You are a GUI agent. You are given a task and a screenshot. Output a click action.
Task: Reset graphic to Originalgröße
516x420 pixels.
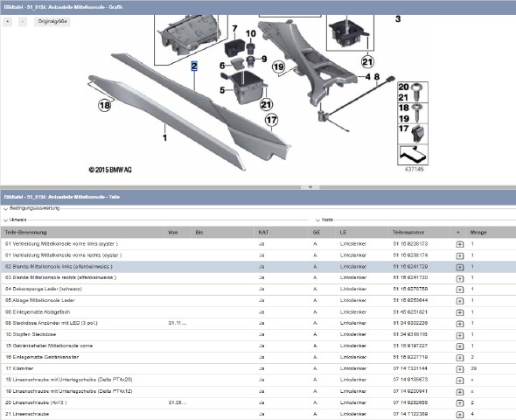pyautogui.click(x=52, y=22)
